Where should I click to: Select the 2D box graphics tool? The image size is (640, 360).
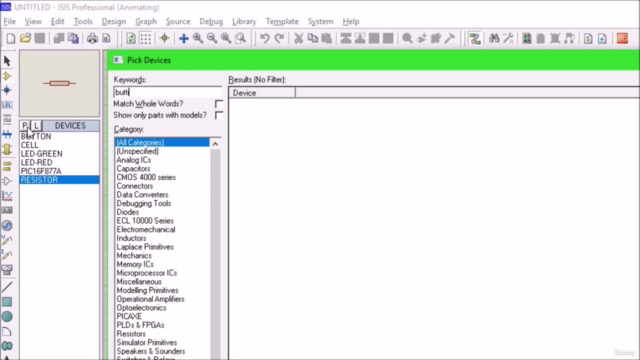[7, 302]
